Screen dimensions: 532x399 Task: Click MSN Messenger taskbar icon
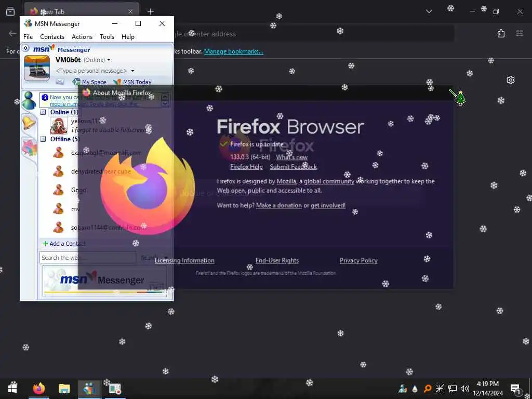89,389
